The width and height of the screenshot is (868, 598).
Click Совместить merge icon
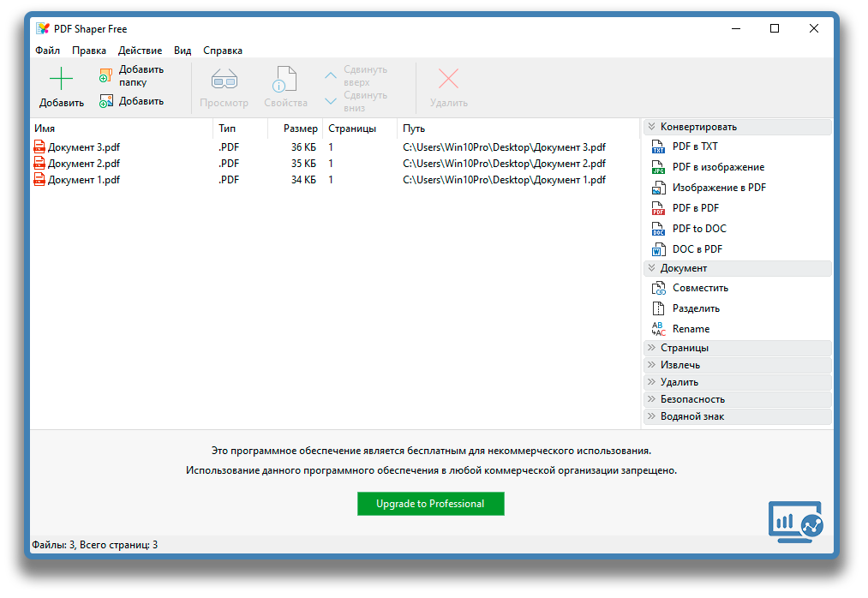click(658, 288)
